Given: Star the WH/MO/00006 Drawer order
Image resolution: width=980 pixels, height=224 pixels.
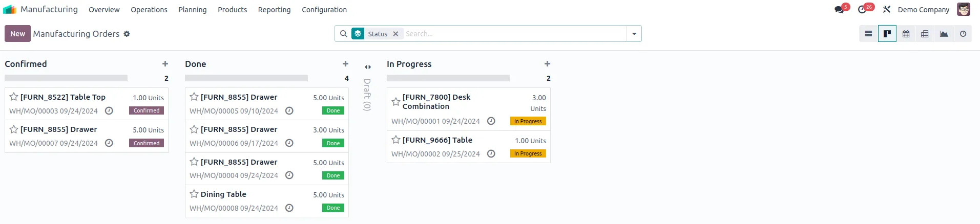Looking at the screenshot, I should click(194, 129).
